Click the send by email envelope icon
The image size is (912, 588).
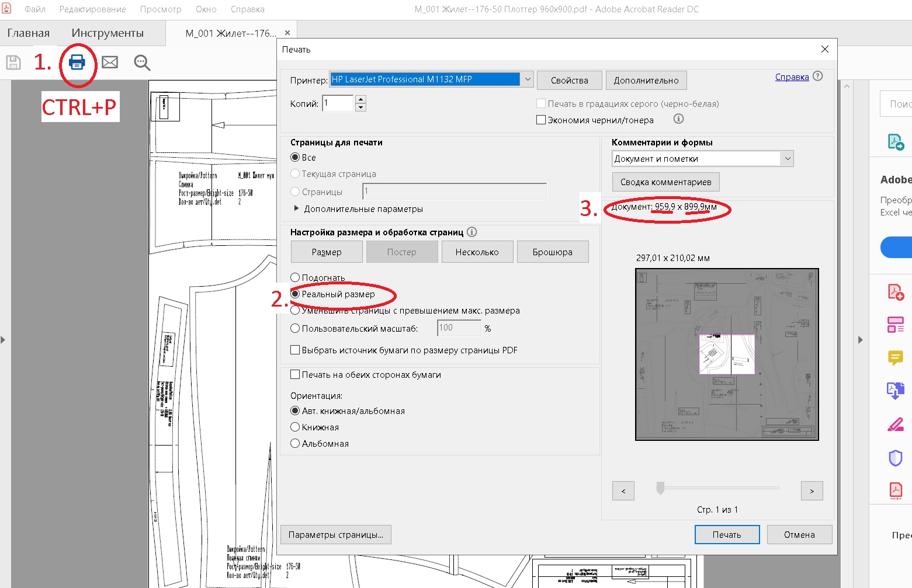click(110, 62)
